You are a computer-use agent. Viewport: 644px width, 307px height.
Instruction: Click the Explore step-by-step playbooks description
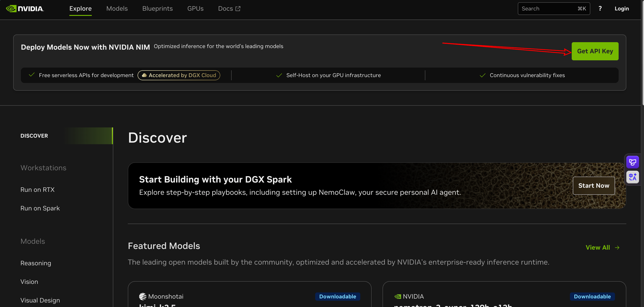point(300,192)
